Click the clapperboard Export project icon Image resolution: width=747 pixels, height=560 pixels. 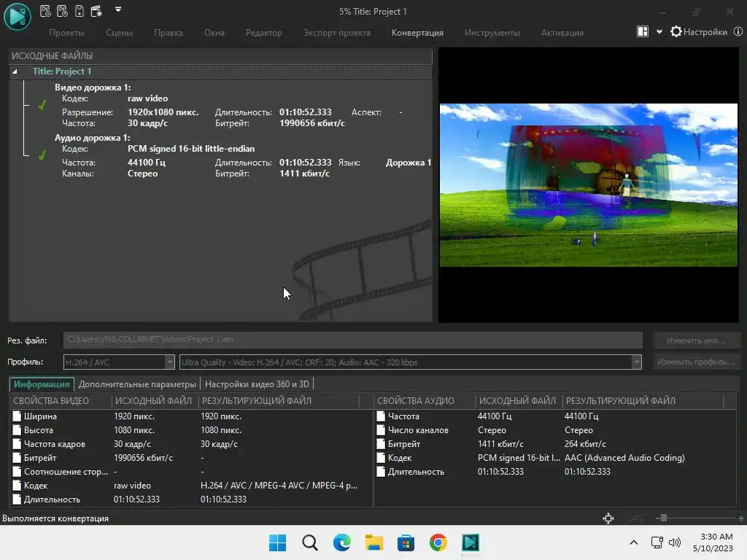click(x=97, y=11)
